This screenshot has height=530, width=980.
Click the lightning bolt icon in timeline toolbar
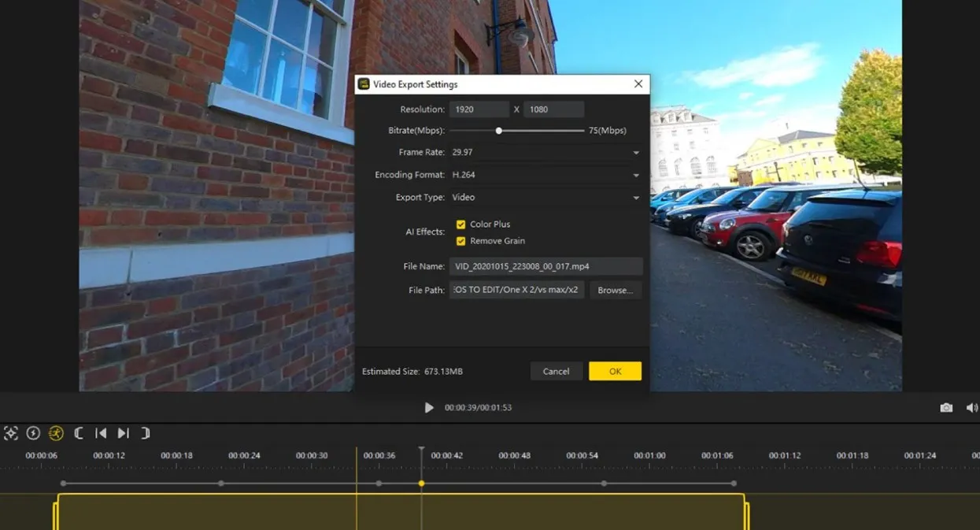coord(33,433)
